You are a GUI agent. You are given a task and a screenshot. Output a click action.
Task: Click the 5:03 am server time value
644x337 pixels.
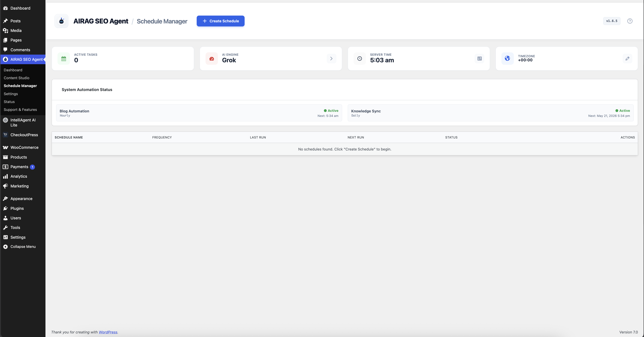382,60
